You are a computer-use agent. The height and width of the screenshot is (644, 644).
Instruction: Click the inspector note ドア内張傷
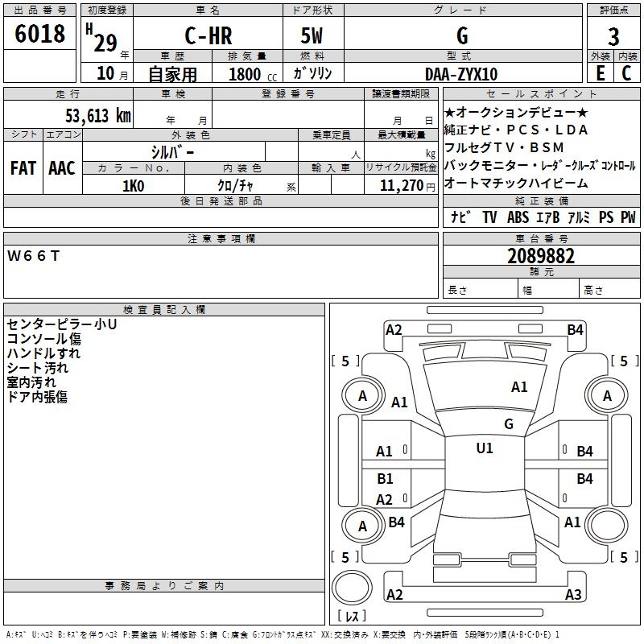37,397
